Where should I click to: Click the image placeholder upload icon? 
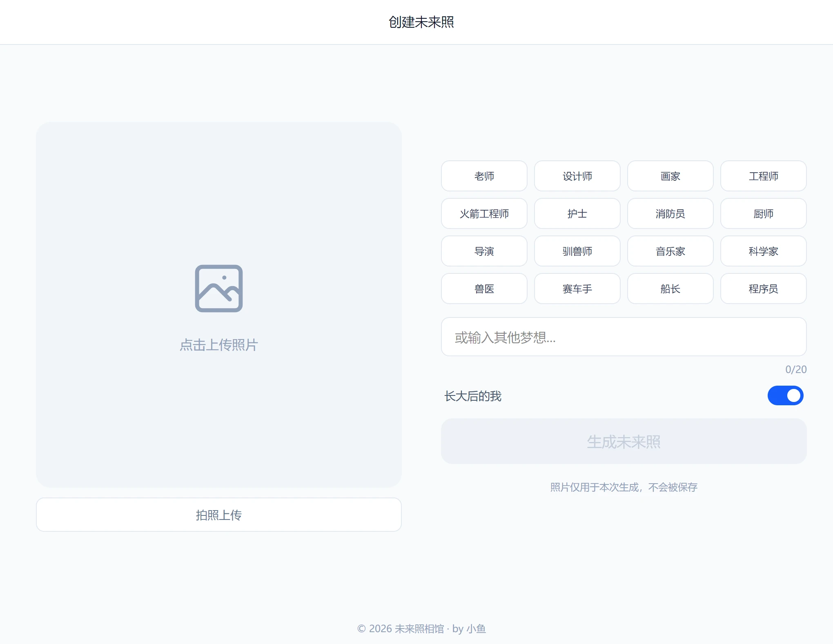[219, 289]
